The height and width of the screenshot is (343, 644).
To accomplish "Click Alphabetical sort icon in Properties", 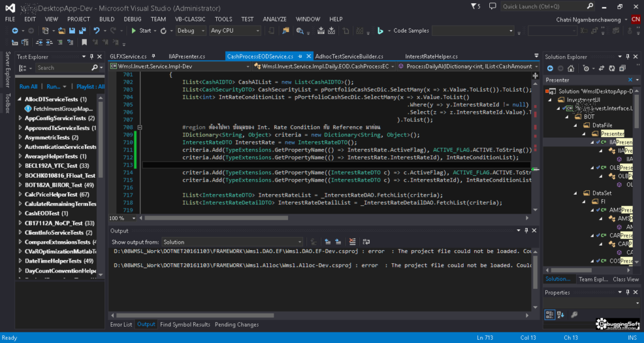I will pos(562,315).
